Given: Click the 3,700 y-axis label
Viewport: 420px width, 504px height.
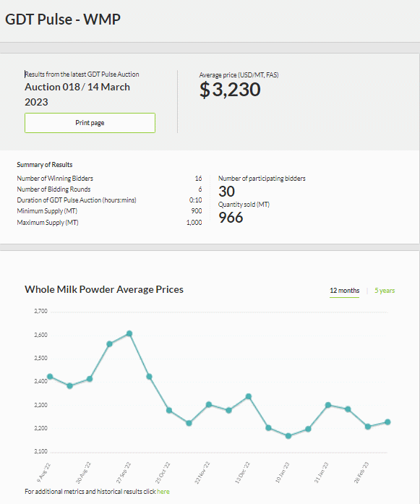Looking at the screenshot, I should click(40, 311).
